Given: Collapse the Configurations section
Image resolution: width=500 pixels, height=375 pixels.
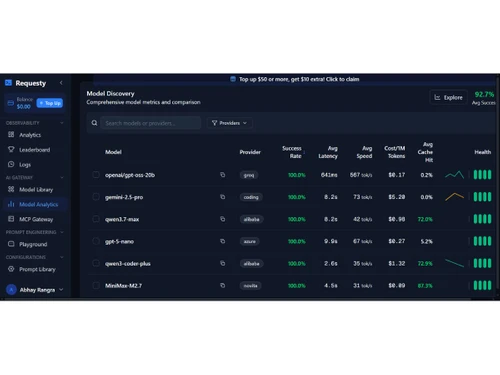Looking at the screenshot, I should point(62,257).
